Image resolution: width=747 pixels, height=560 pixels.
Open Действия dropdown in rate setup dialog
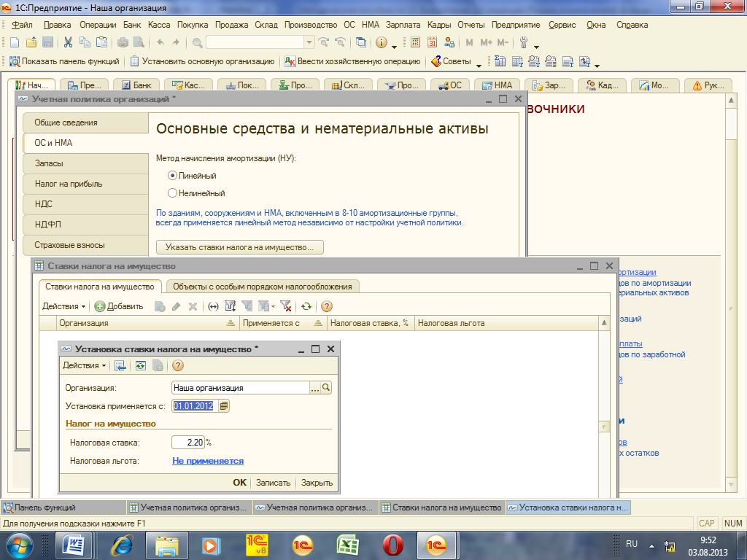pyautogui.click(x=84, y=366)
